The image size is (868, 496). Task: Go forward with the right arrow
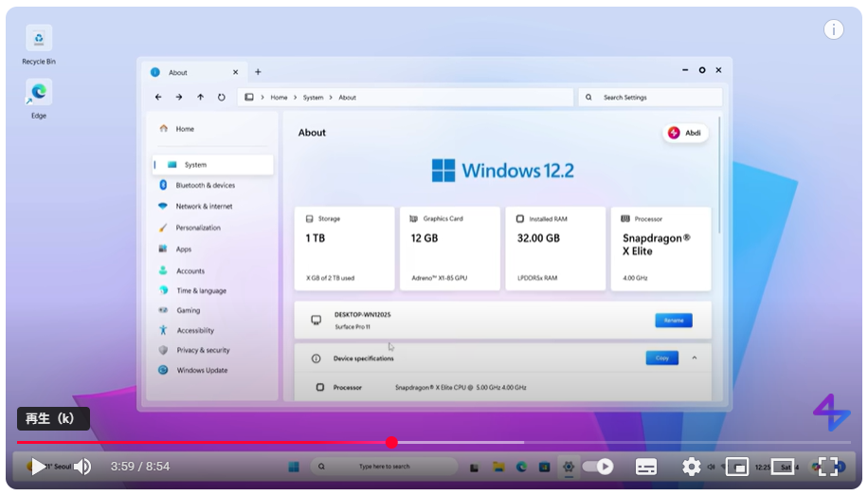coord(179,97)
